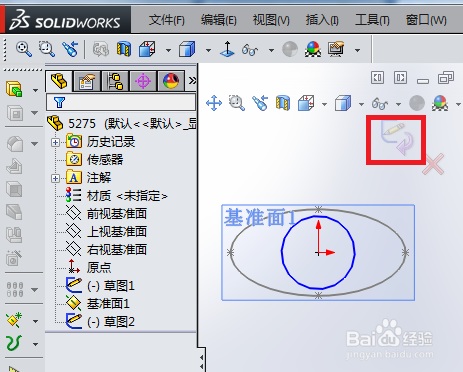This screenshot has width=463, height=372.
Task: Click View Orientation icon in top toolbar
Action: pos(147,49)
